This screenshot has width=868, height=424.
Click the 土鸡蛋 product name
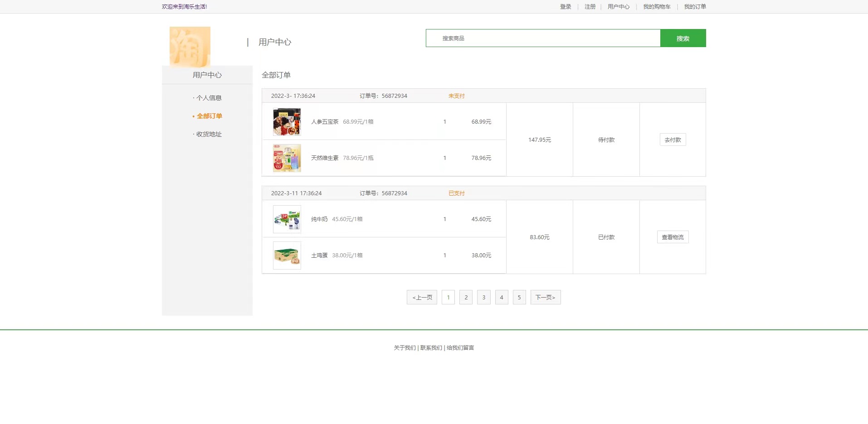[319, 255]
